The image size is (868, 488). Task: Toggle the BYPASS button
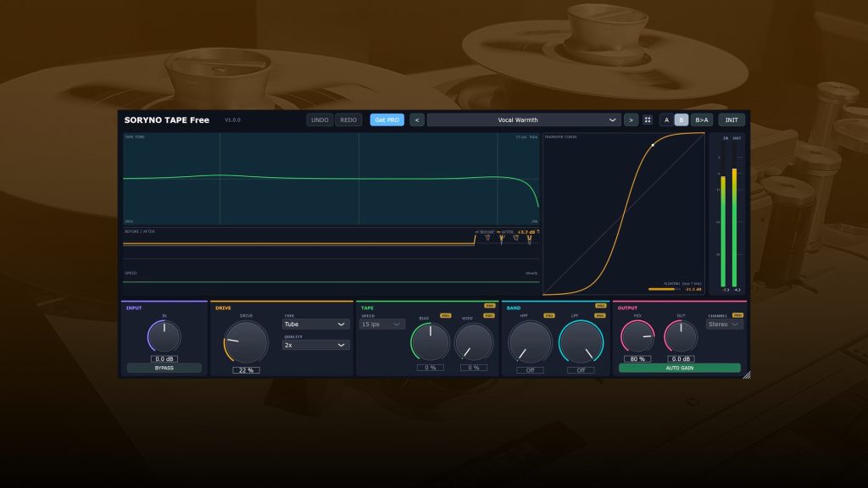point(164,368)
